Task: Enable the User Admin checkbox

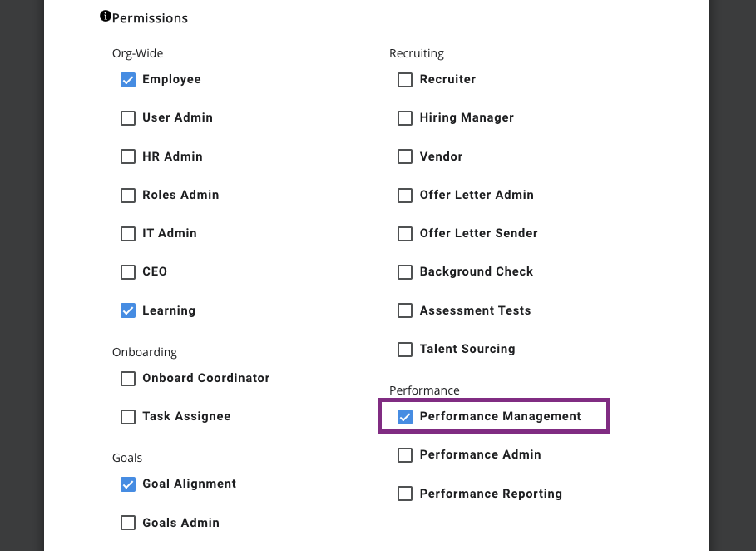Action: tap(128, 118)
